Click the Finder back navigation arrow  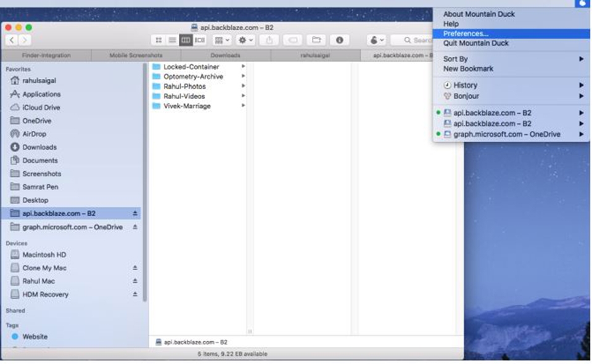point(12,40)
